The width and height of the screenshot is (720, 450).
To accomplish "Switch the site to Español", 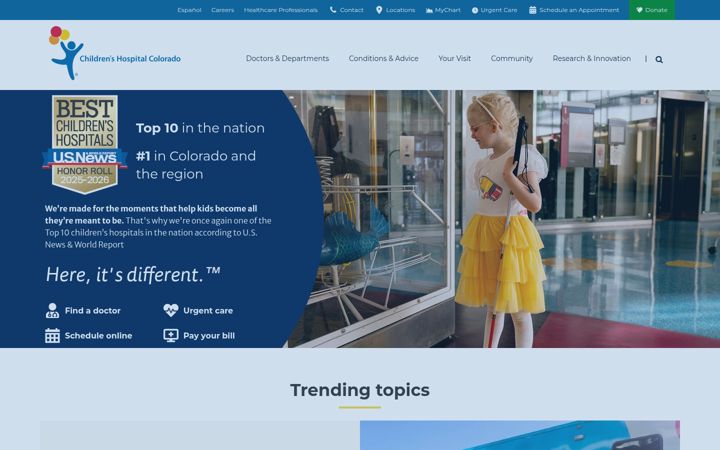I will 189,10.
